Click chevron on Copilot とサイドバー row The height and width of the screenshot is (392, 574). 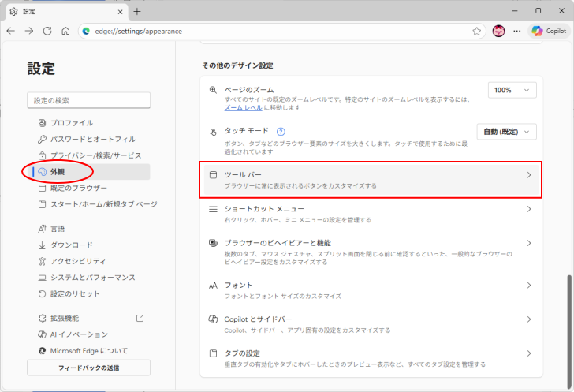(x=528, y=319)
